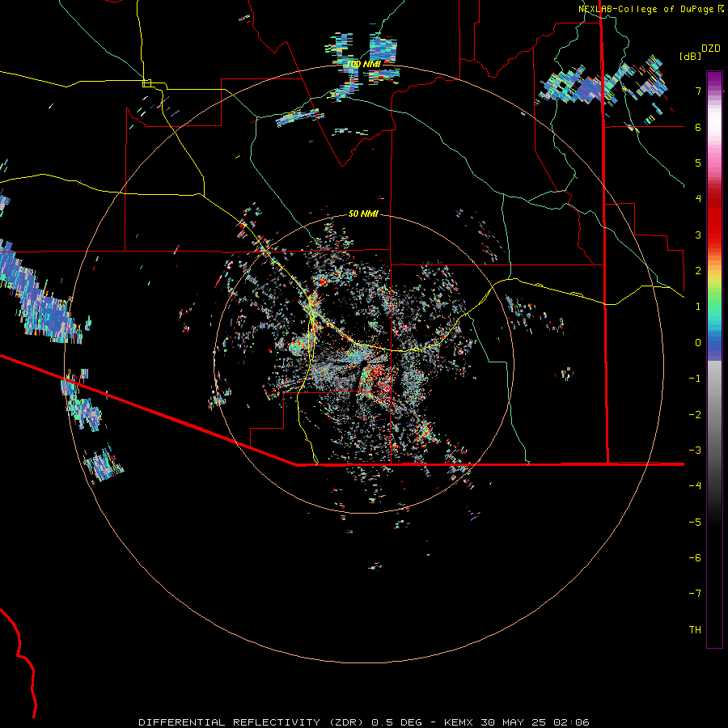Screen dimensions: 728x728
Task: Click the 0 value on color scale
Action: 698,343
